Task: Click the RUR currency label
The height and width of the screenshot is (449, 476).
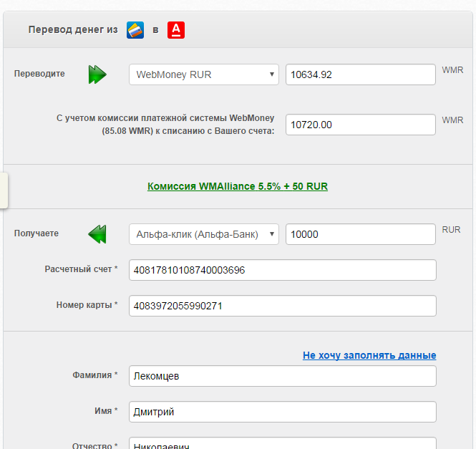Action: [x=451, y=230]
